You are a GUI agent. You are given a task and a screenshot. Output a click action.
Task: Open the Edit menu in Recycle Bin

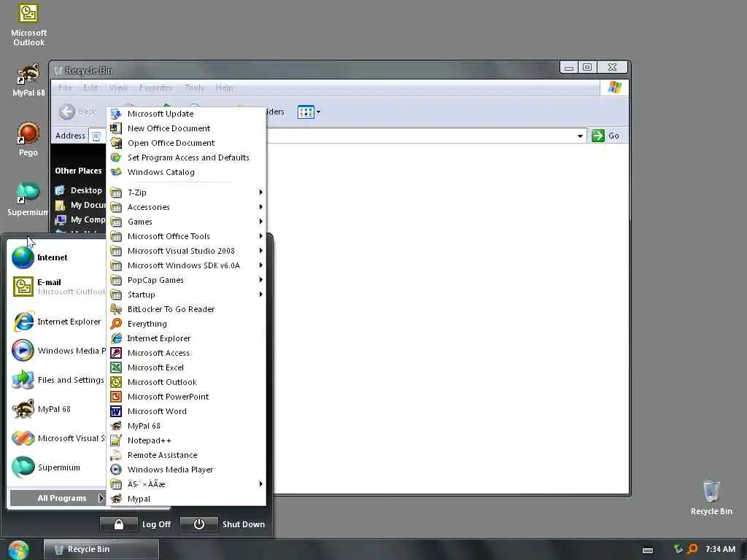90,87
